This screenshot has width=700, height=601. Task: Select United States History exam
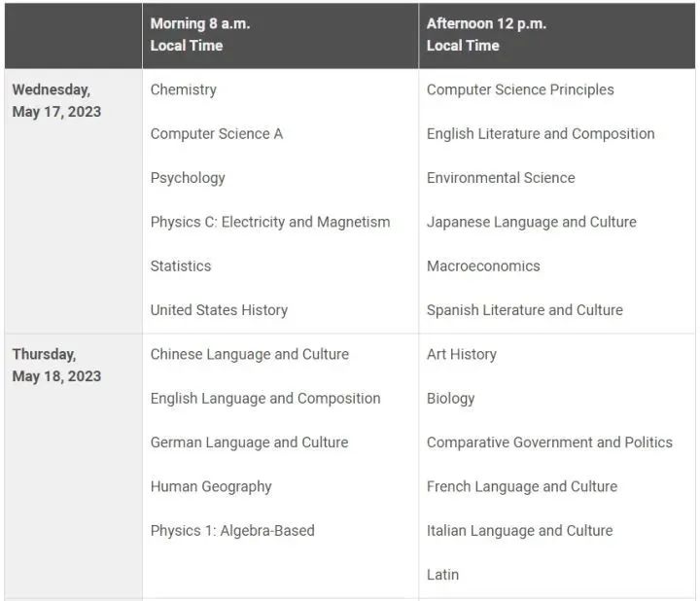(219, 310)
